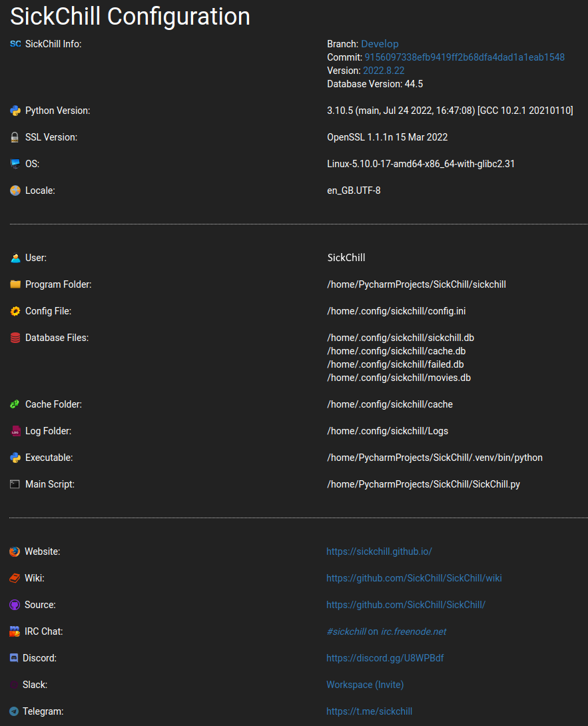Click the GitHub icon next to Source

point(15,605)
